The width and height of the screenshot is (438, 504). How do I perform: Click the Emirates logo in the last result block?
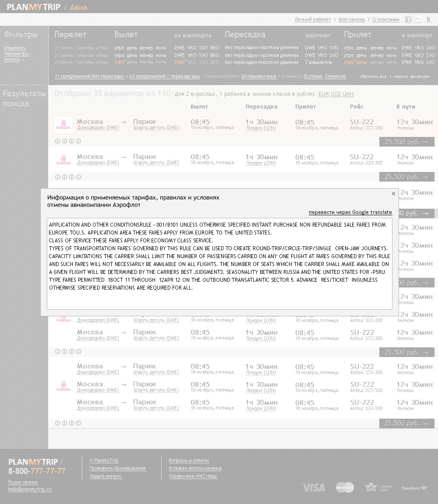pos(64,386)
